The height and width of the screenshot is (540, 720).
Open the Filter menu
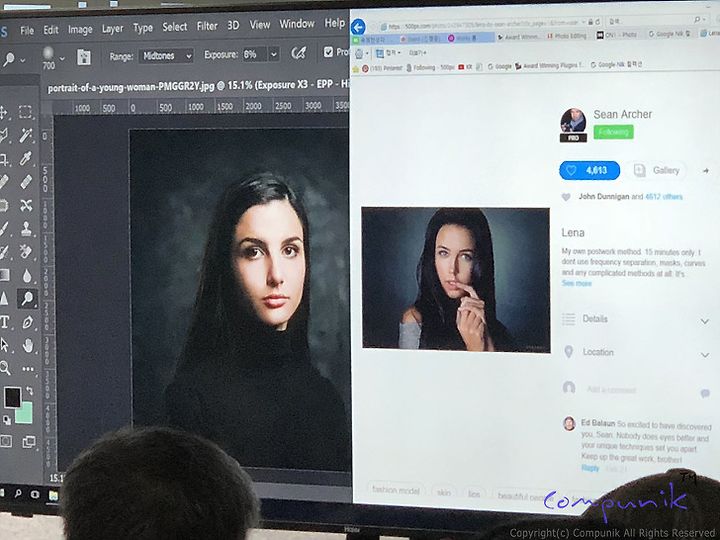(207, 26)
